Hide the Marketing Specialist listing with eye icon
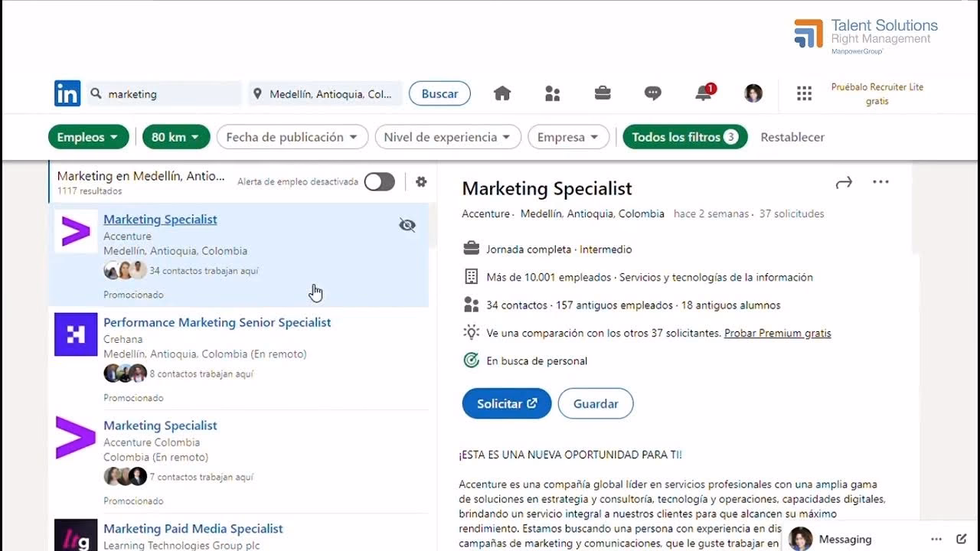 pos(407,225)
